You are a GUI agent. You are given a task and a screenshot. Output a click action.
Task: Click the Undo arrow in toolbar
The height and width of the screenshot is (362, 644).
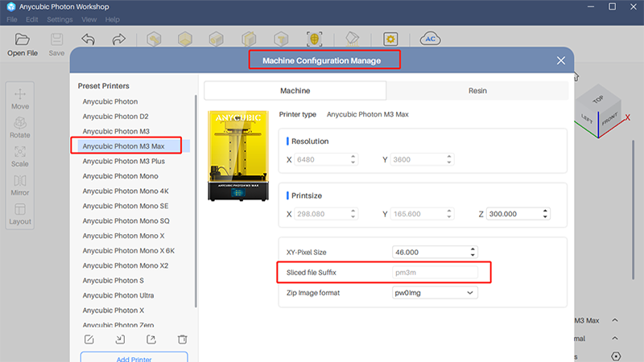click(x=88, y=39)
